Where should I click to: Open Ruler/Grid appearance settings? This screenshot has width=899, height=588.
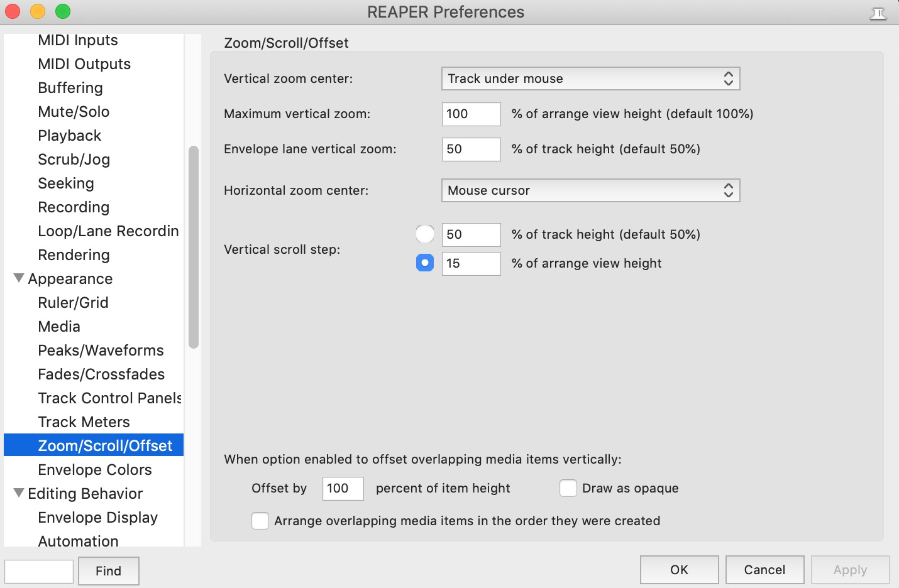pyautogui.click(x=73, y=303)
